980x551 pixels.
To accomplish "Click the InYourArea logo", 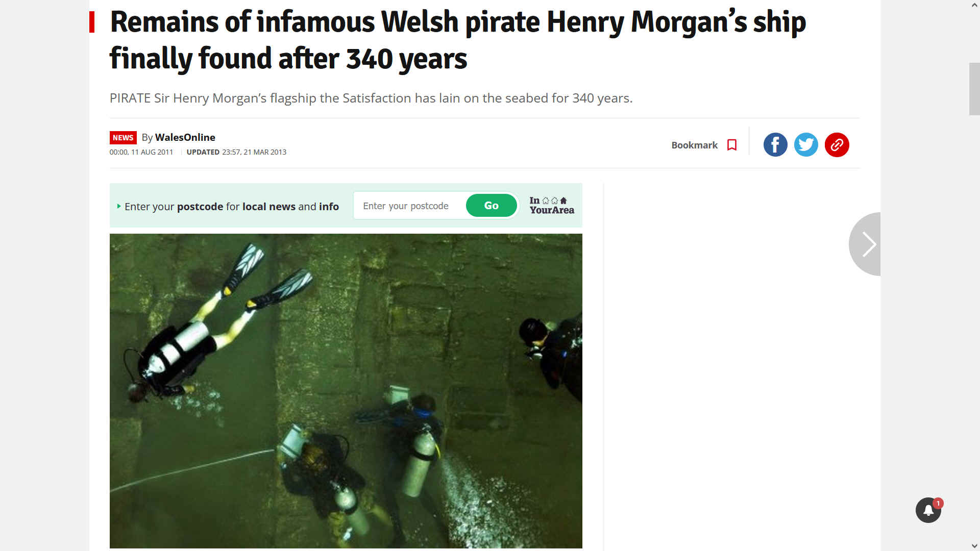I will [x=551, y=205].
